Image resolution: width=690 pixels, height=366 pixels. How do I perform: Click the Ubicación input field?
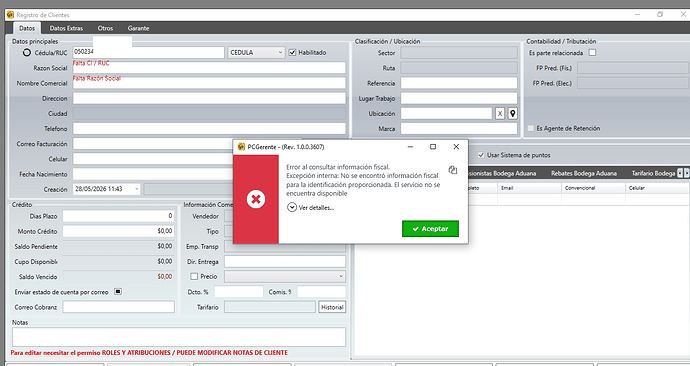point(446,113)
